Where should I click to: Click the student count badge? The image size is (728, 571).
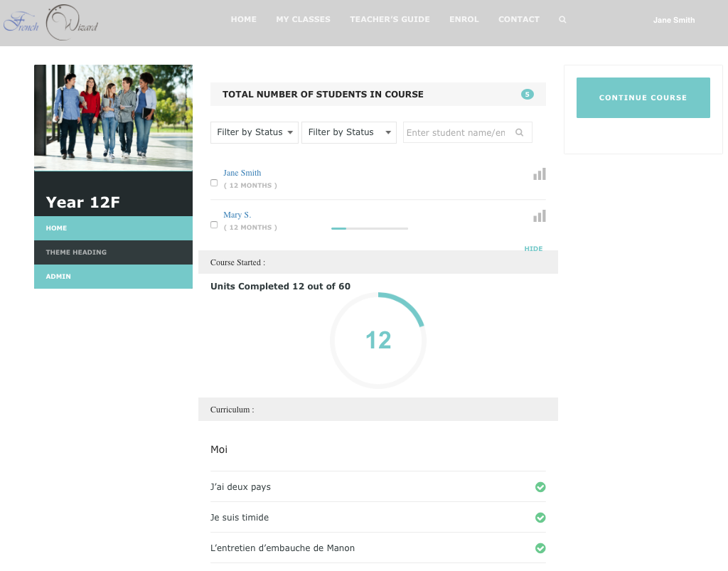pyautogui.click(x=527, y=94)
